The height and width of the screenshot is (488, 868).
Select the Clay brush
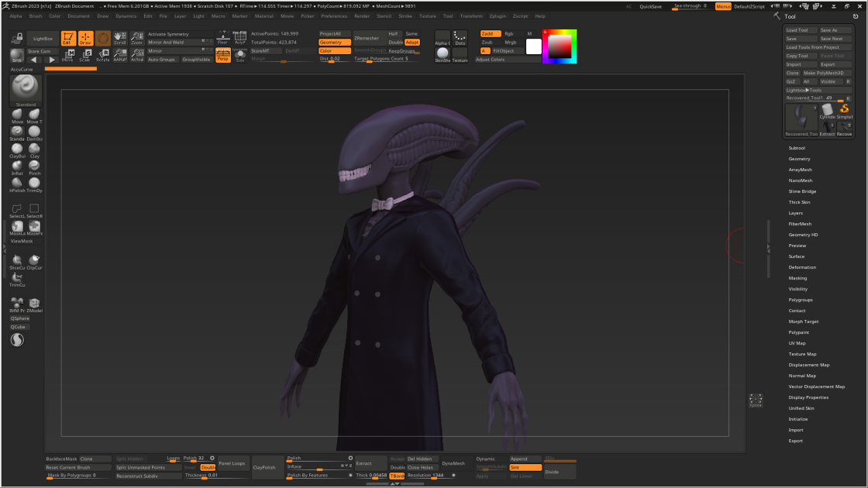click(34, 150)
